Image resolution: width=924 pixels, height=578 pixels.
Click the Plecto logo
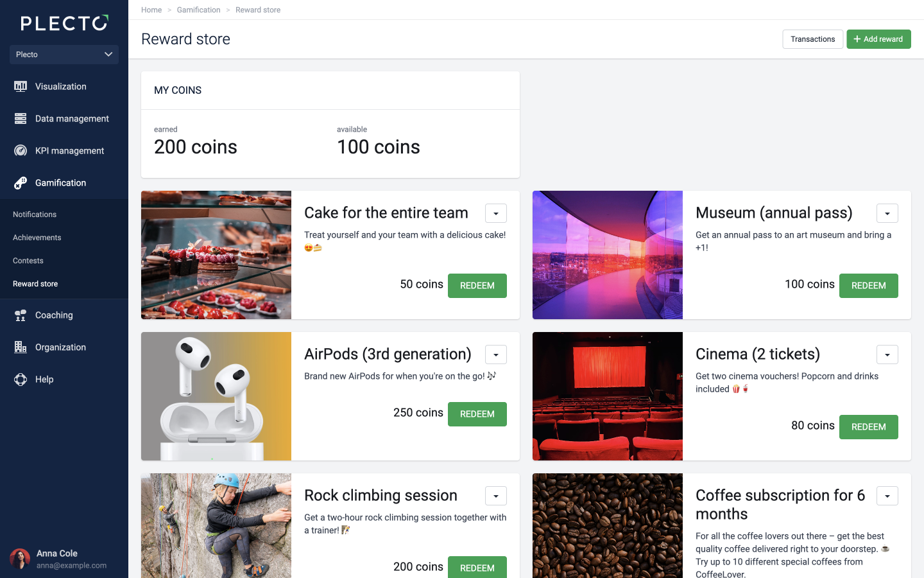(64, 23)
